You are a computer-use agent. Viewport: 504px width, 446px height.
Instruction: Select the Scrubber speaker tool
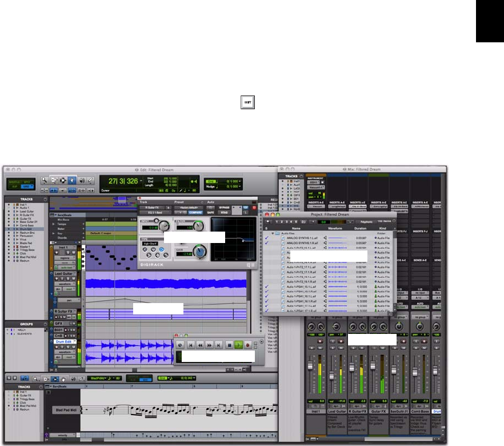(82, 180)
